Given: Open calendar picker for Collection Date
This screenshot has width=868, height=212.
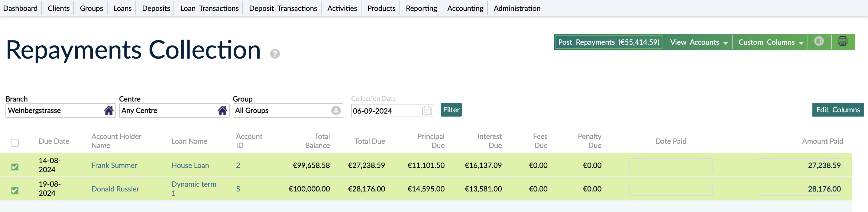Looking at the screenshot, I should tap(426, 111).
